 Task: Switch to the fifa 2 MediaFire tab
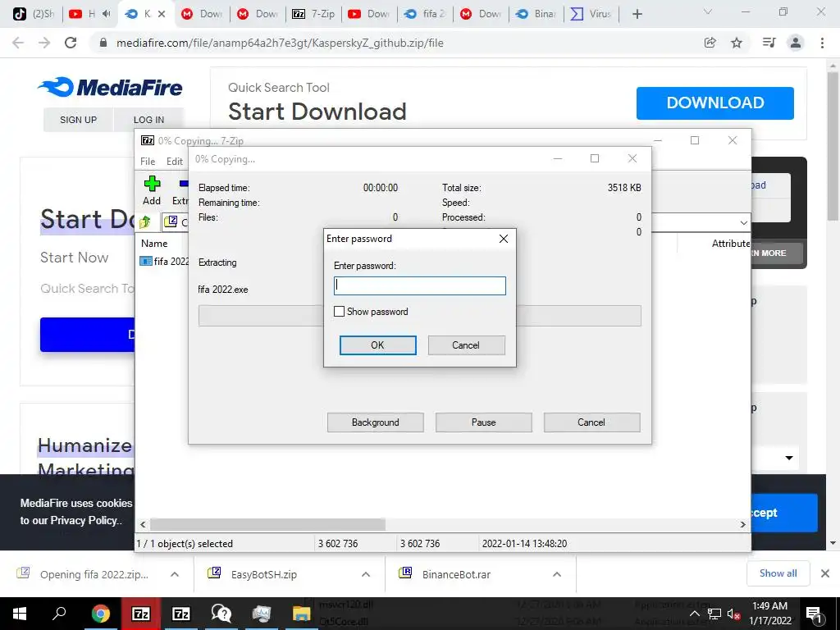425,14
